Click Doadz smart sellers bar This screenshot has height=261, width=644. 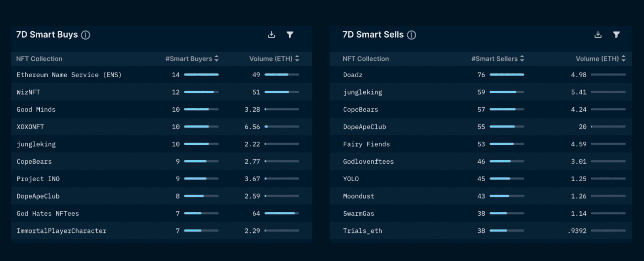(x=507, y=75)
